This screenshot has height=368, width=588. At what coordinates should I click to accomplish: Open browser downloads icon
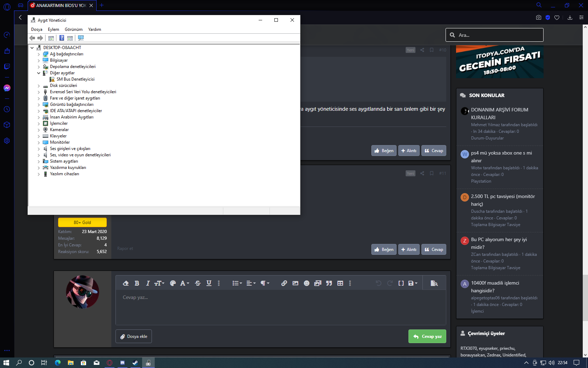570,18
